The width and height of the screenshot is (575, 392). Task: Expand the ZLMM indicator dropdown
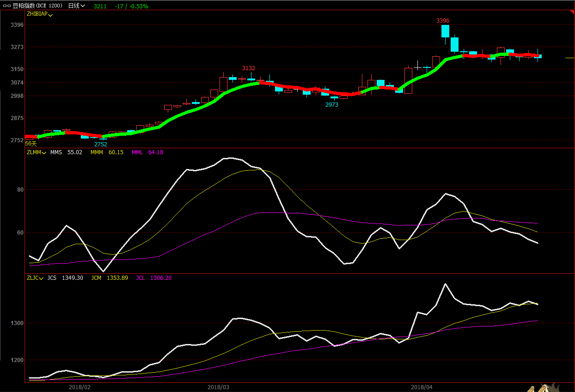(x=37, y=152)
